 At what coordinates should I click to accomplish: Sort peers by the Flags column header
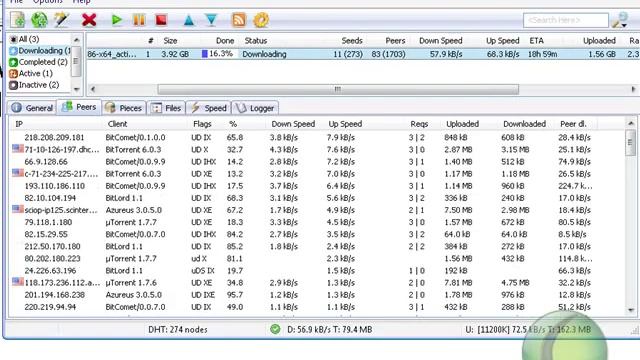pyautogui.click(x=202, y=124)
